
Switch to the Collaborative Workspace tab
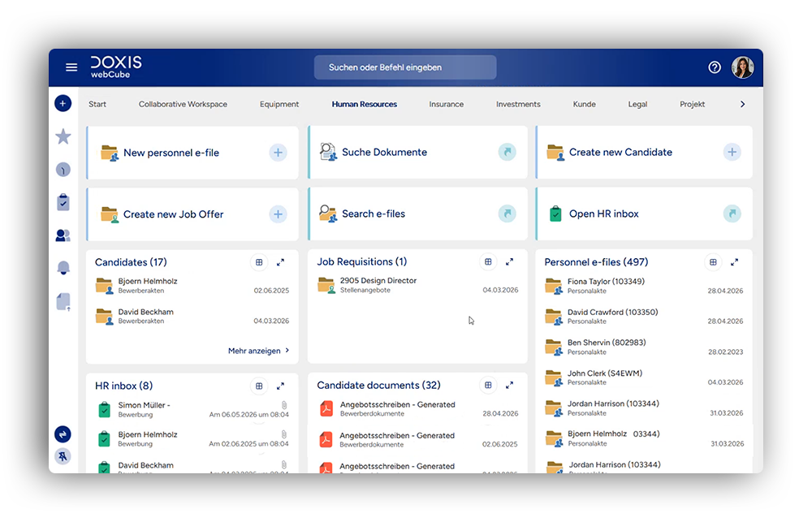click(x=183, y=104)
